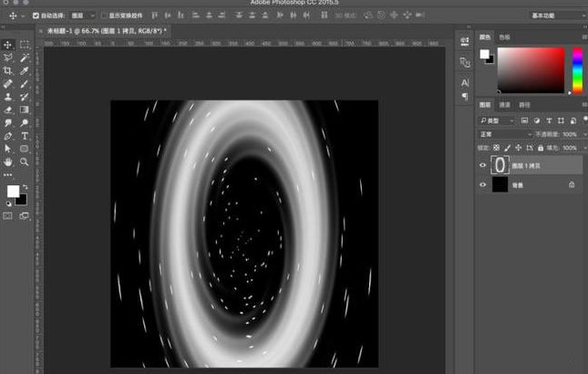This screenshot has width=588, height=374.
Task: Switch to the 通道 tab
Action: pyautogui.click(x=505, y=105)
